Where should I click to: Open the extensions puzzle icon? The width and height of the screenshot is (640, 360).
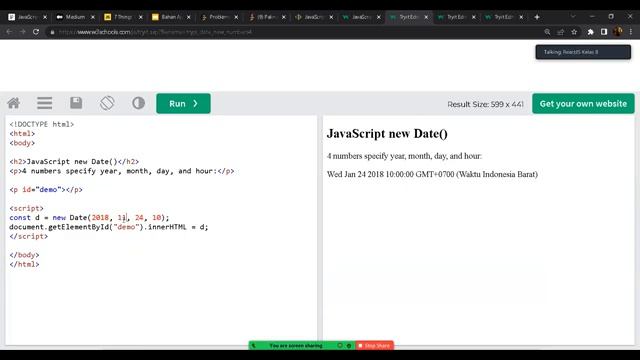tap(591, 32)
